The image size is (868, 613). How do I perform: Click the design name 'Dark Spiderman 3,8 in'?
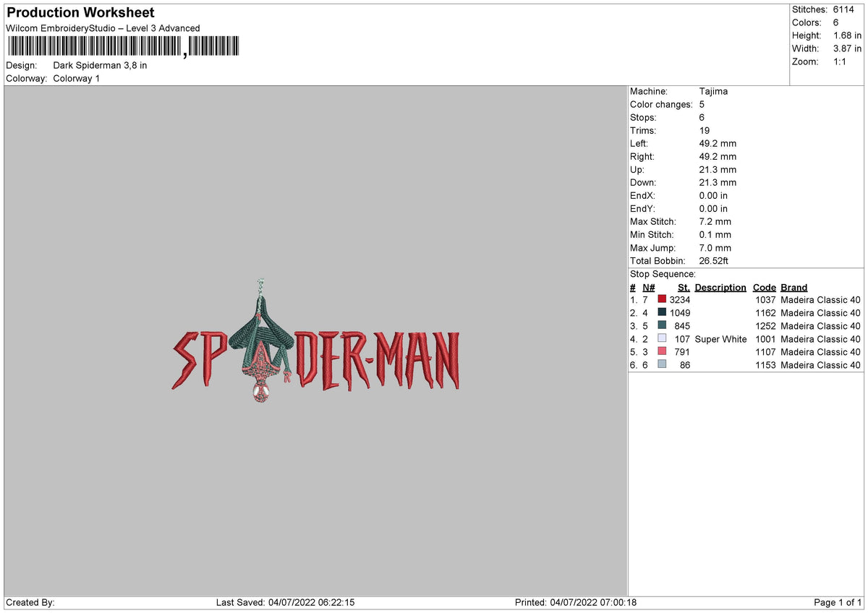pyautogui.click(x=101, y=65)
